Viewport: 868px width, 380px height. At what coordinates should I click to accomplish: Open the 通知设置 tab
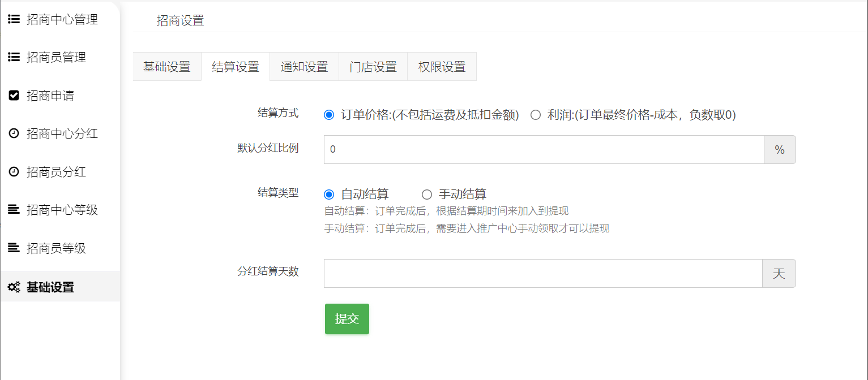[x=304, y=67]
